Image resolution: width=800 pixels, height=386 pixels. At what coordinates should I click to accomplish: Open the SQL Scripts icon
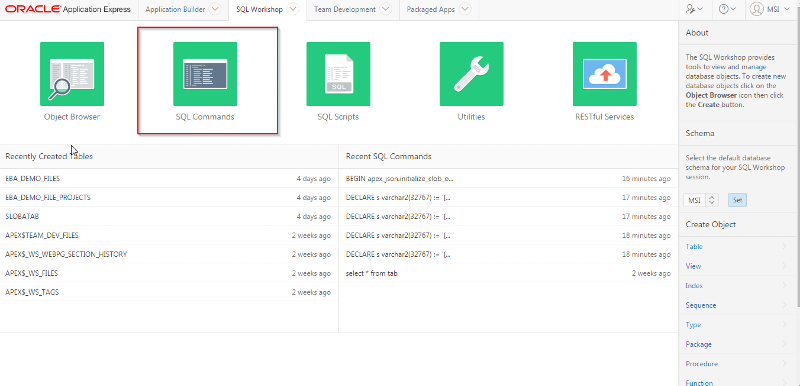point(338,74)
